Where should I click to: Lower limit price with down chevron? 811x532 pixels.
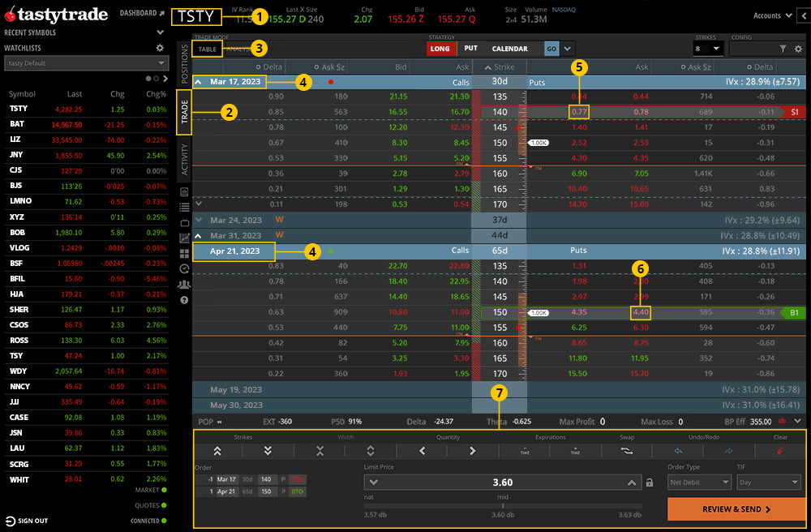[x=373, y=483]
